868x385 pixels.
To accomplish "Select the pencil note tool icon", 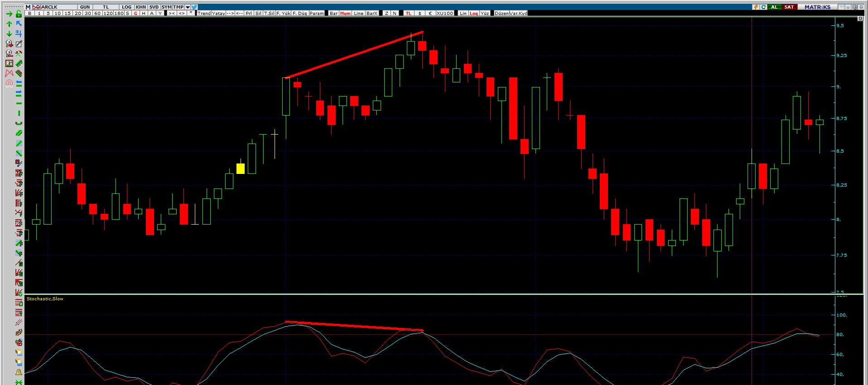I will pos(19,43).
